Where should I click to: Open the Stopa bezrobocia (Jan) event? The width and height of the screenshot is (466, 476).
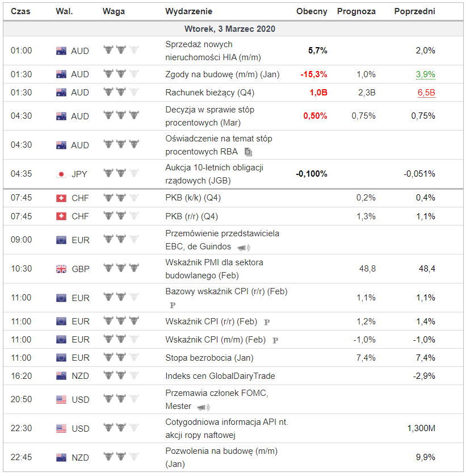tap(209, 358)
